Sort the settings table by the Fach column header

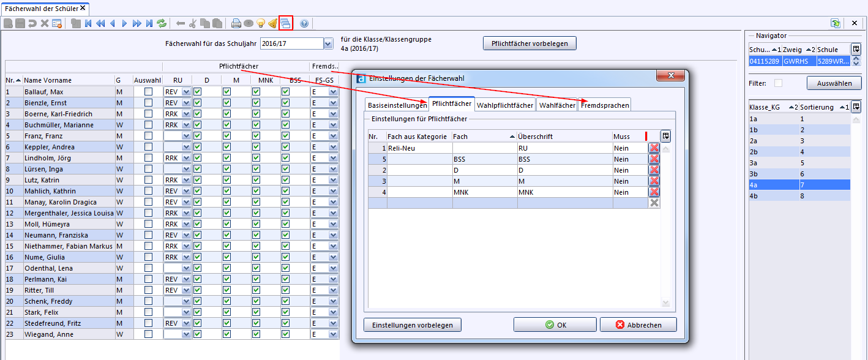(x=484, y=136)
